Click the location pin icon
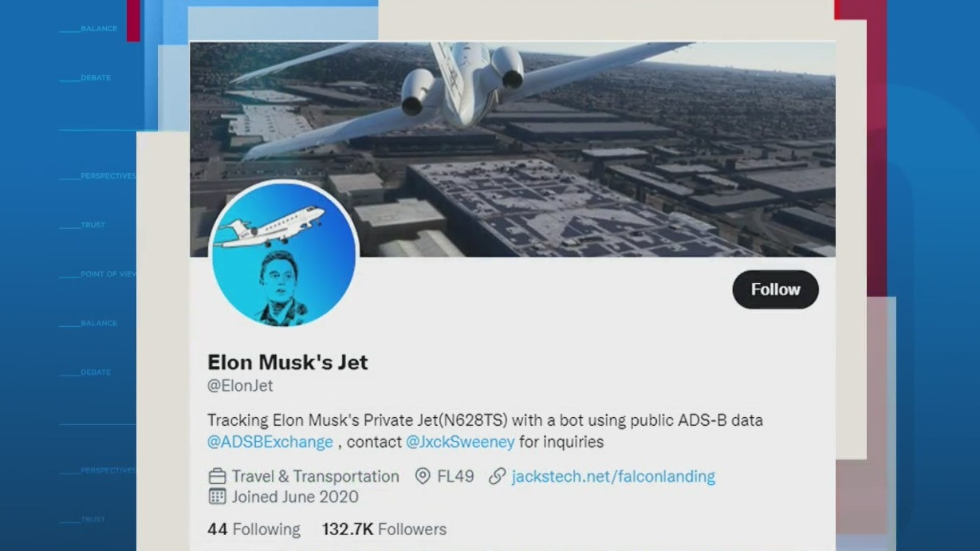 click(x=423, y=477)
